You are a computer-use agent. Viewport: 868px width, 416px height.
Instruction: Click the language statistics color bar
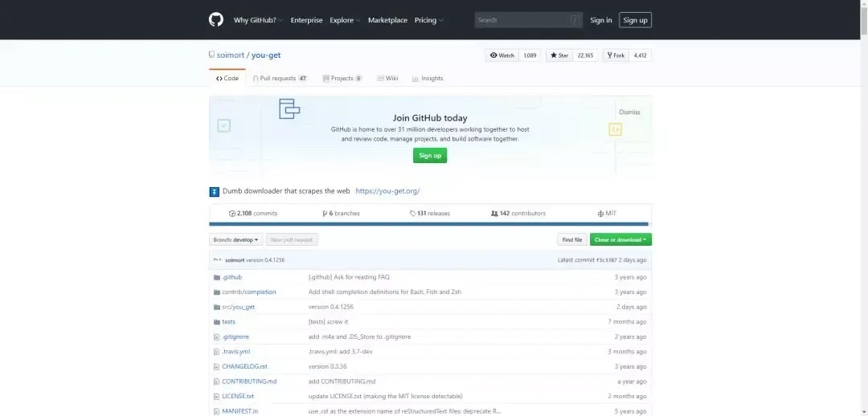428,224
